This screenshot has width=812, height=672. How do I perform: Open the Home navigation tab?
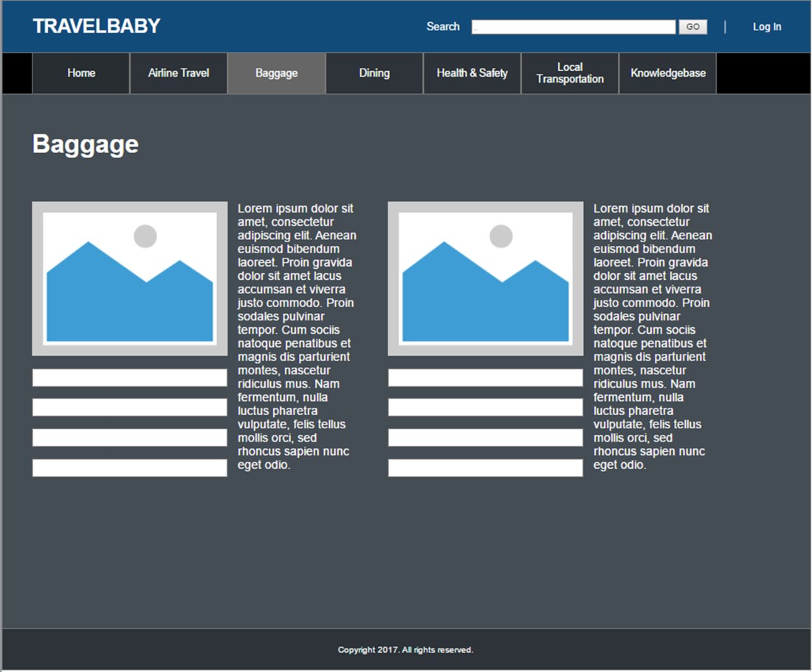coord(80,72)
